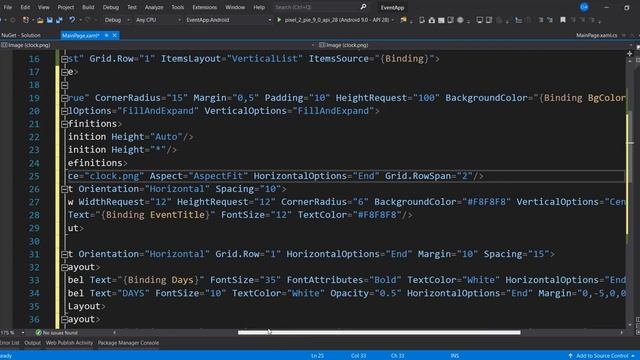This screenshot has width=640, height=360.
Task: Click the search magnifier icon
Action: 363,7
